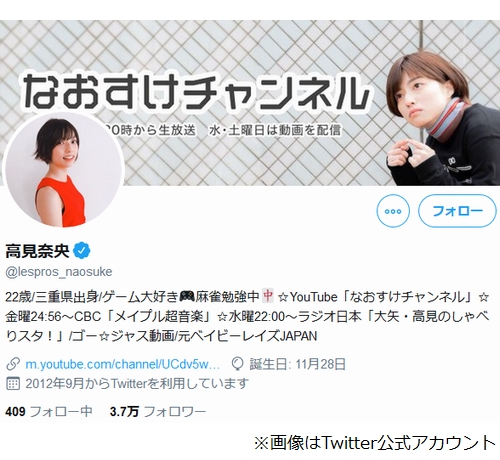The height and width of the screenshot is (460, 500).
Task: Click the blue verified checkmark badge
Action: pyautogui.click(x=82, y=251)
